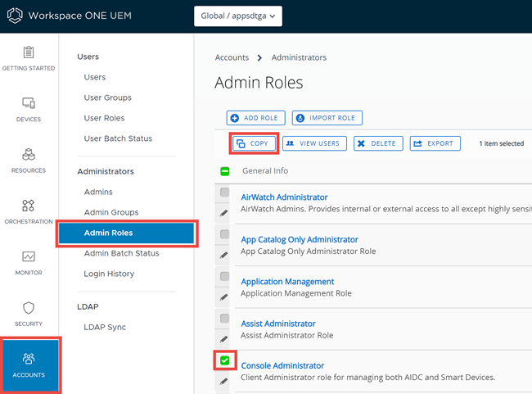Open User Roles menu item
The width and height of the screenshot is (532, 394).
click(104, 118)
